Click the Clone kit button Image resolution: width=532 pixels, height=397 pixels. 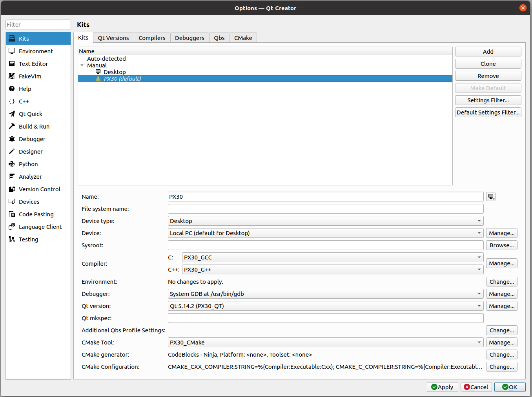(x=488, y=64)
